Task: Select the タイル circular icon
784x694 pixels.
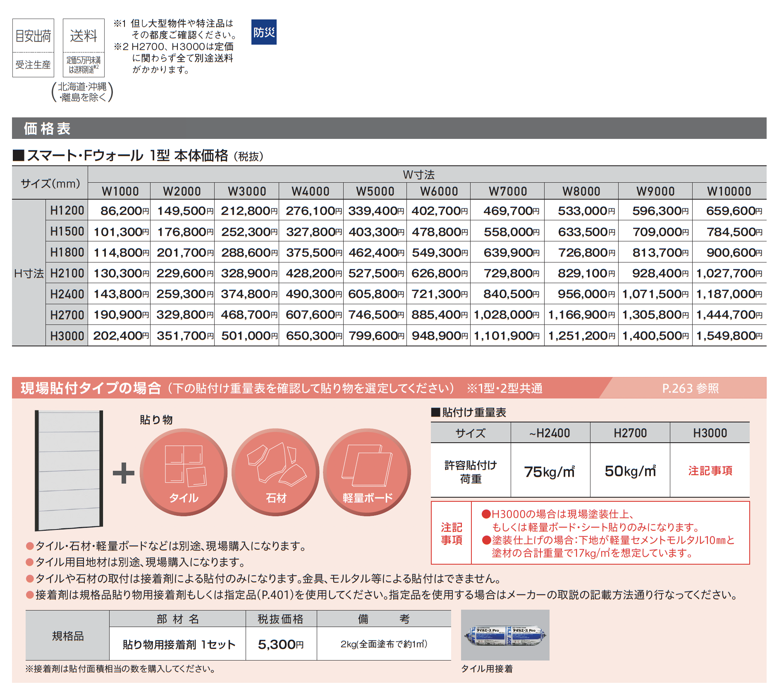Action: tap(184, 472)
